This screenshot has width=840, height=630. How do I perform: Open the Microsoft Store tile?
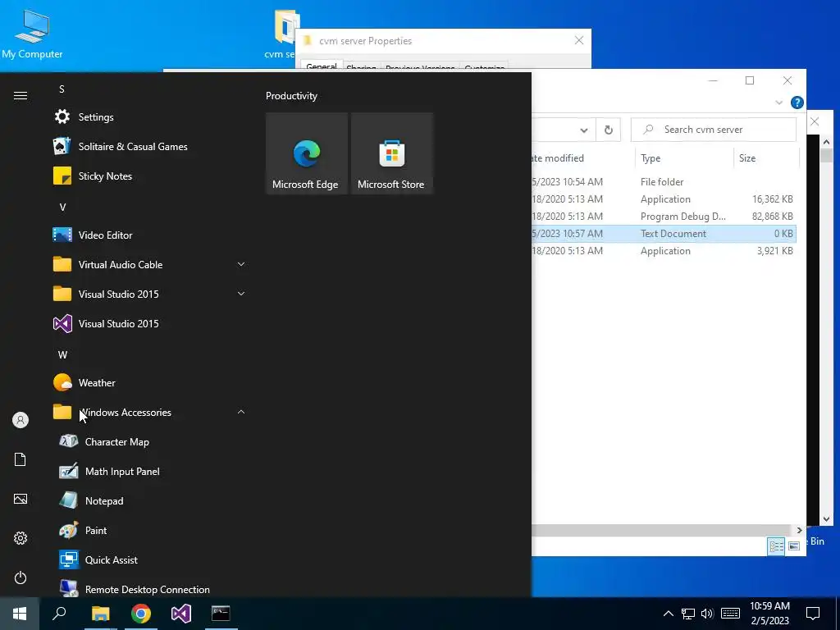click(391, 153)
